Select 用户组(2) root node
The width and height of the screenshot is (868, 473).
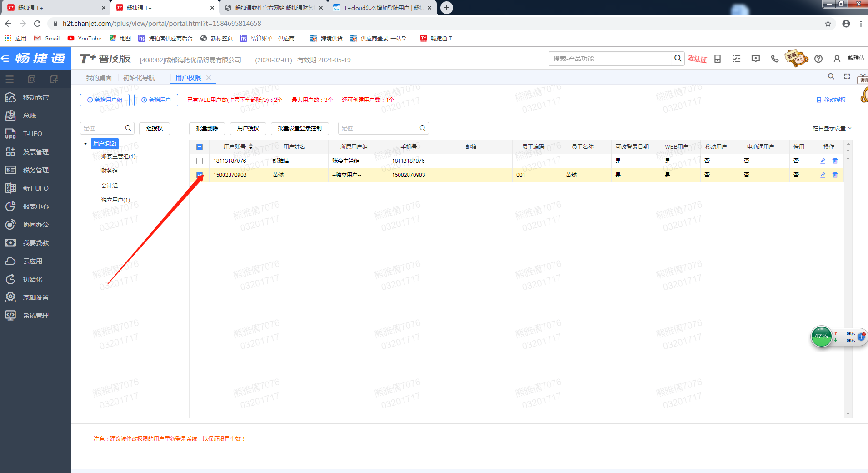click(105, 144)
